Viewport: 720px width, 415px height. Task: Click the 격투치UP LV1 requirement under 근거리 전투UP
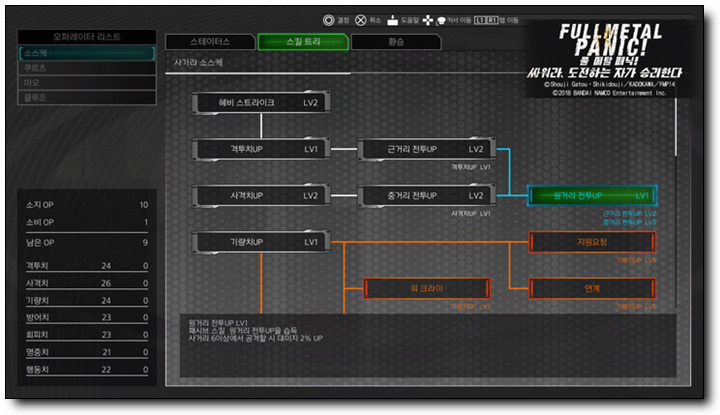(471, 167)
